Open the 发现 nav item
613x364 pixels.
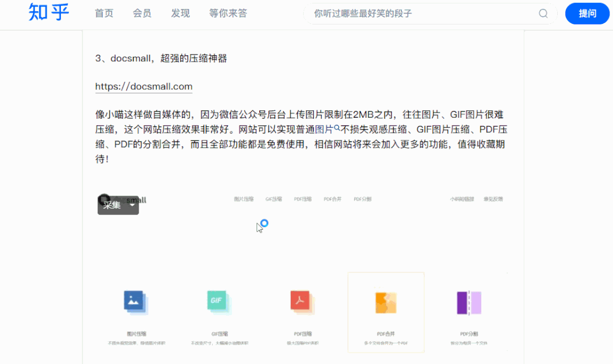[x=180, y=13]
